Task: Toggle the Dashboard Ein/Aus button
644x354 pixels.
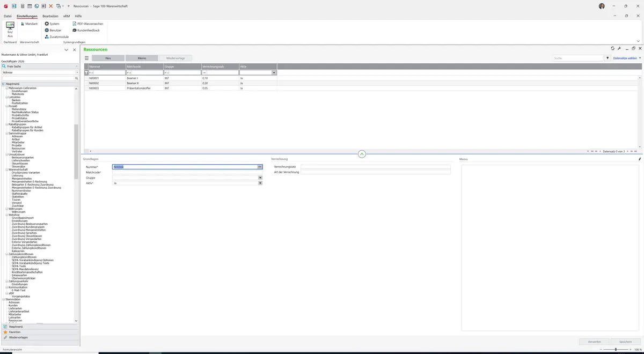Action: pyautogui.click(x=10, y=29)
